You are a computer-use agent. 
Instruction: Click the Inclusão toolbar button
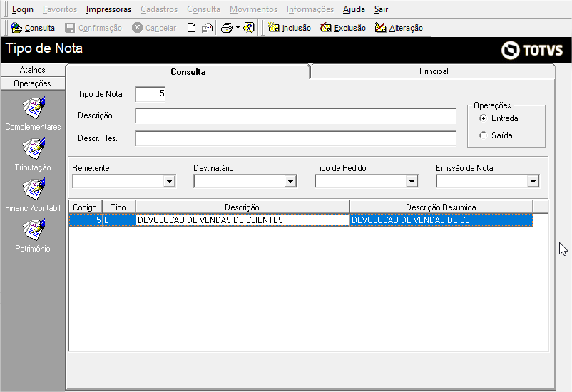pos(290,28)
